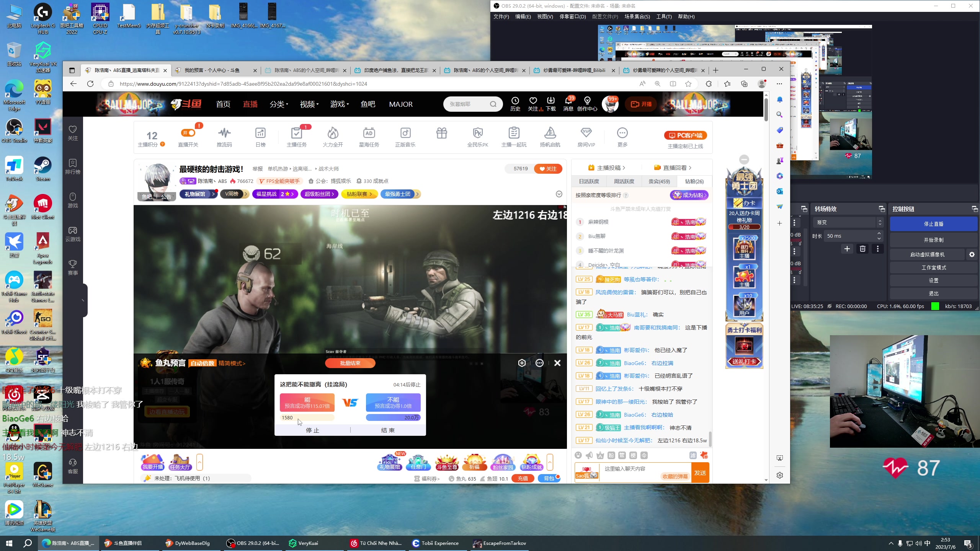Screen dimensions: 980x551
Task: Switch to the 贵宾(459) tab
Action: point(659,181)
